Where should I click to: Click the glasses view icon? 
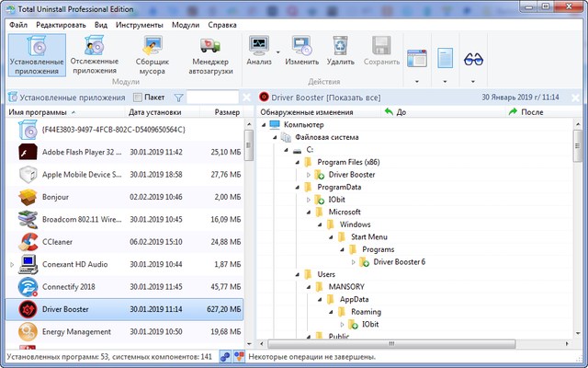click(473, 58)
